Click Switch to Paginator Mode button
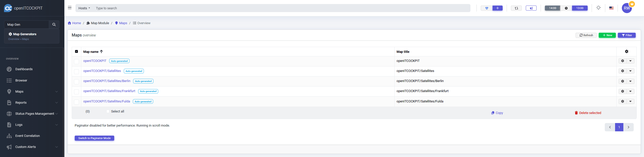644x157 pixels. tap(94, 138)
